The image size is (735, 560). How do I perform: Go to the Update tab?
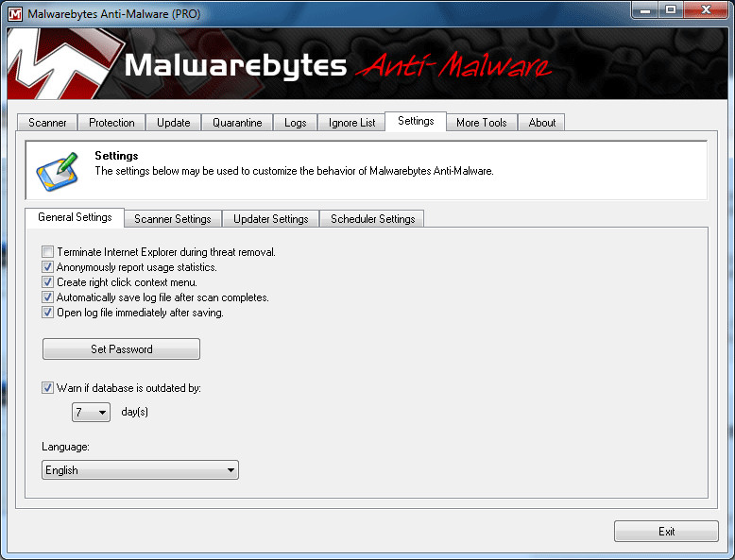[x=174, y=123]
